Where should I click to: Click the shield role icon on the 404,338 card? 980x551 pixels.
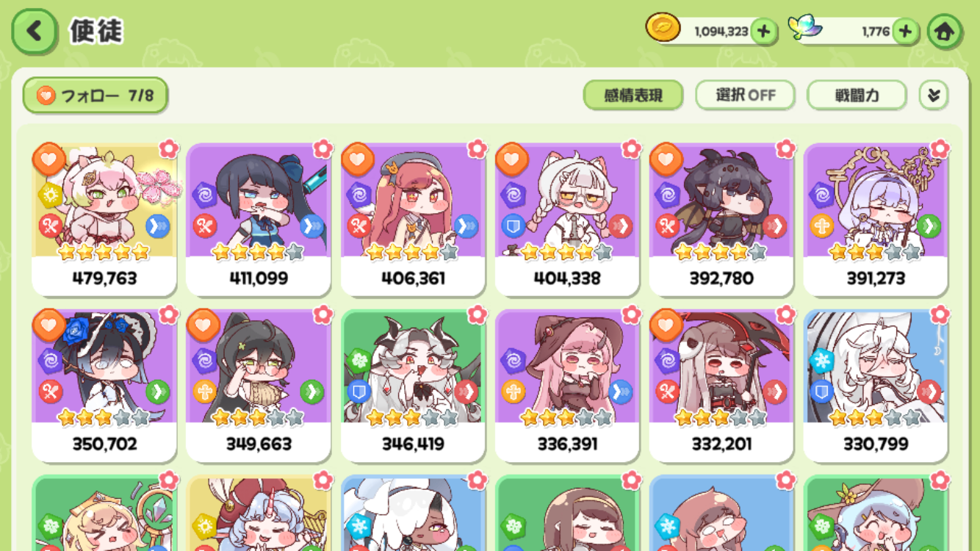click(513, 226)
